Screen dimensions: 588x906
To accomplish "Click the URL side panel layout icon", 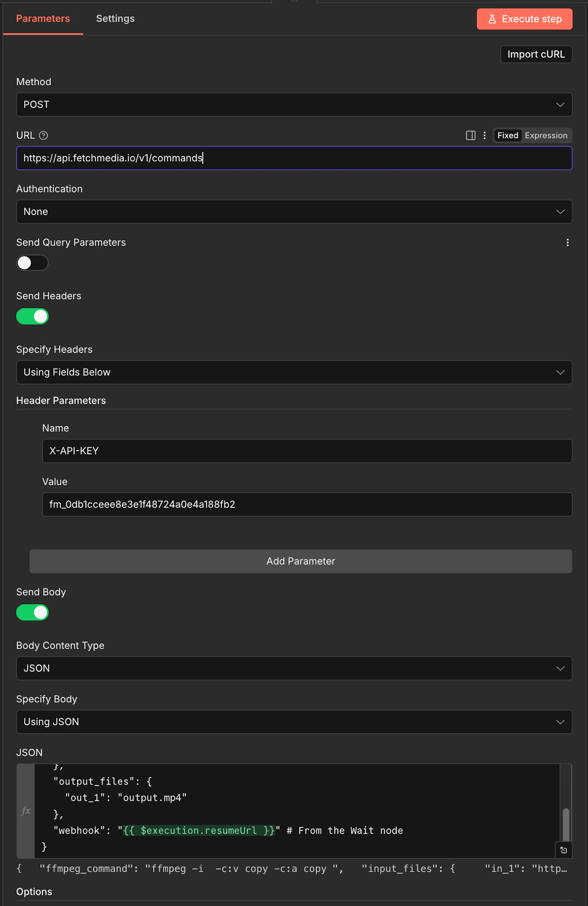I will click(470, 135).
